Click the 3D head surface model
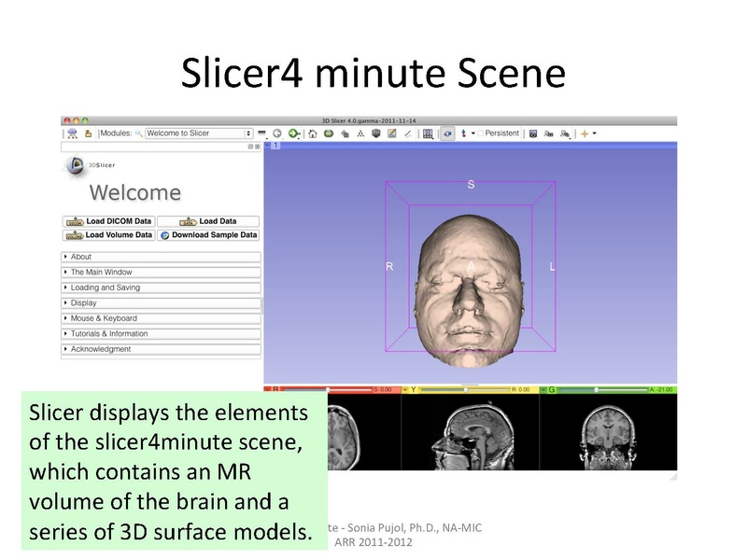 (470, 290)
